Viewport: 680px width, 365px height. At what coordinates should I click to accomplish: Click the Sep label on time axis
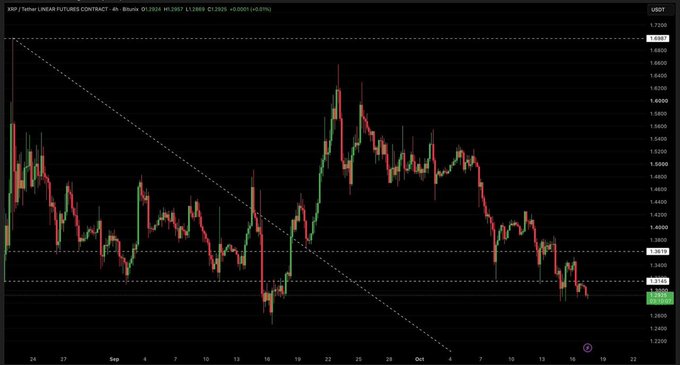[114, 359]
